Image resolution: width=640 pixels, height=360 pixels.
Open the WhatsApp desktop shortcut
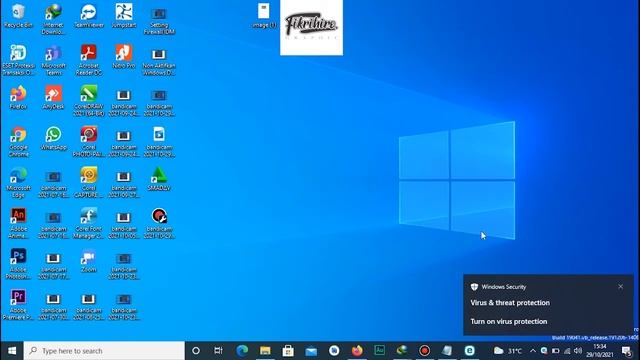tap(53, 139)
